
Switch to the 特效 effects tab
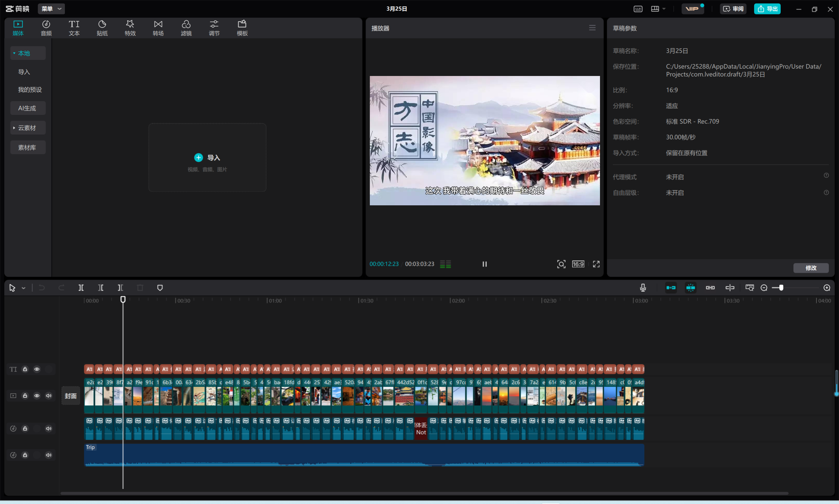(x=130, y=28)
